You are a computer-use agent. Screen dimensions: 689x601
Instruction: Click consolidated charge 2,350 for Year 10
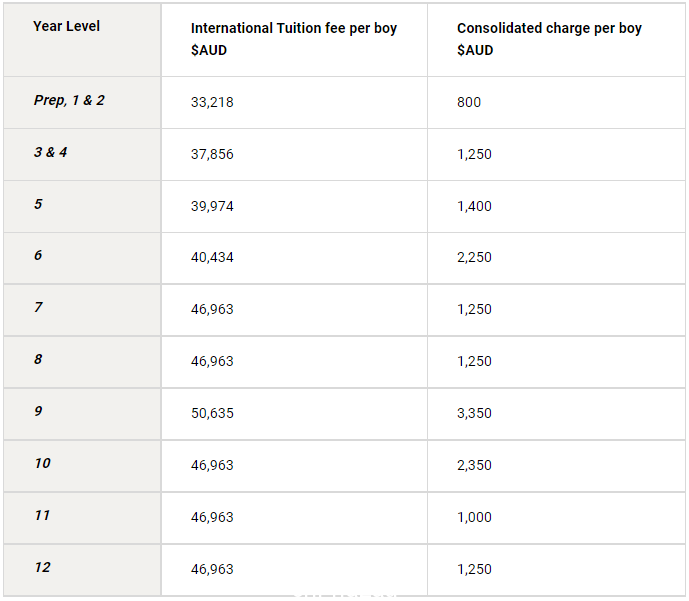[x=474, y=465]
